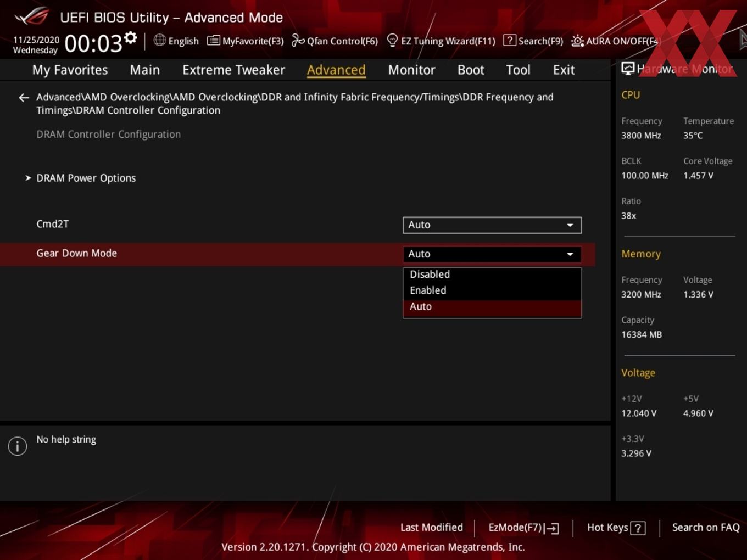The image size is (747, 560).
Task: Click the globe language icon
Action: pos(159,40)
